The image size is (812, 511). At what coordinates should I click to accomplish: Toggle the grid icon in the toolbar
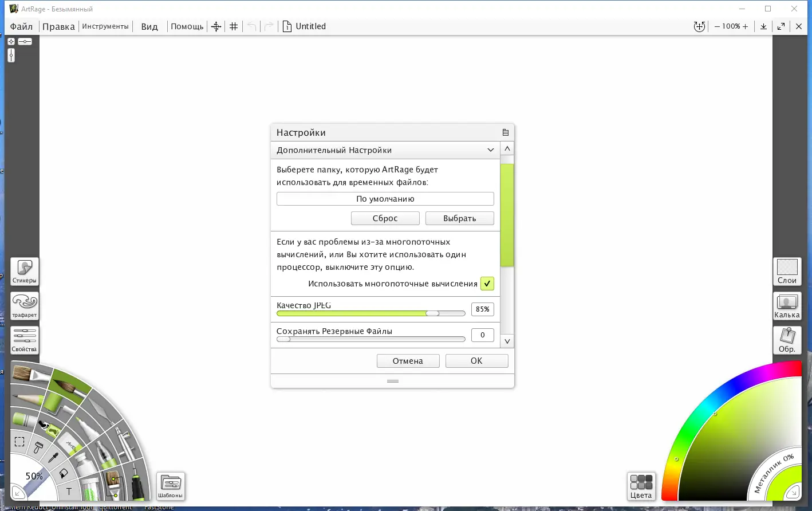234,26
